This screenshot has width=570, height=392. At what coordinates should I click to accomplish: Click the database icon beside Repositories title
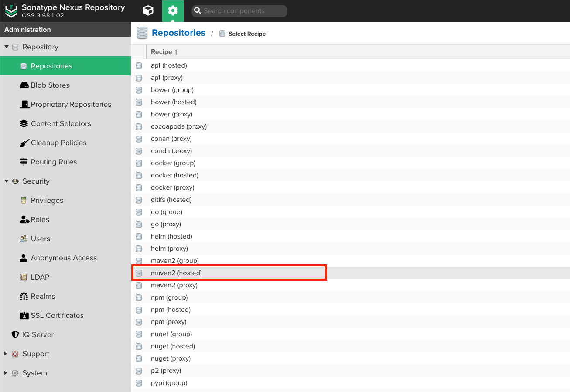tap(142, 33)
